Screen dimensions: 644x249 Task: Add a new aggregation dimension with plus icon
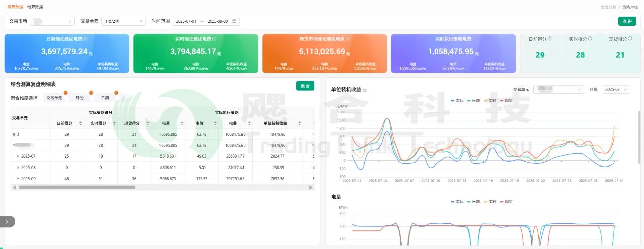click(x=123, y=98)
